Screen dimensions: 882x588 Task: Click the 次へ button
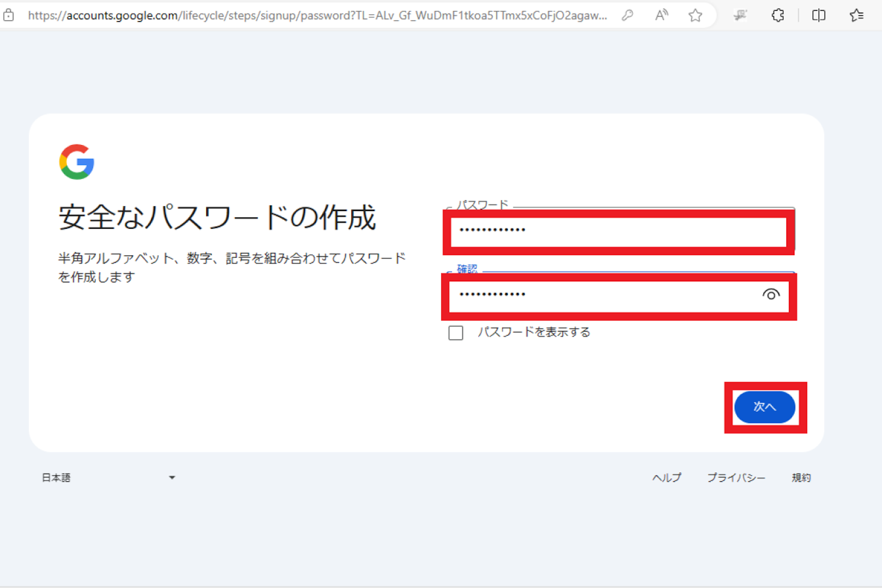(764, 407)
